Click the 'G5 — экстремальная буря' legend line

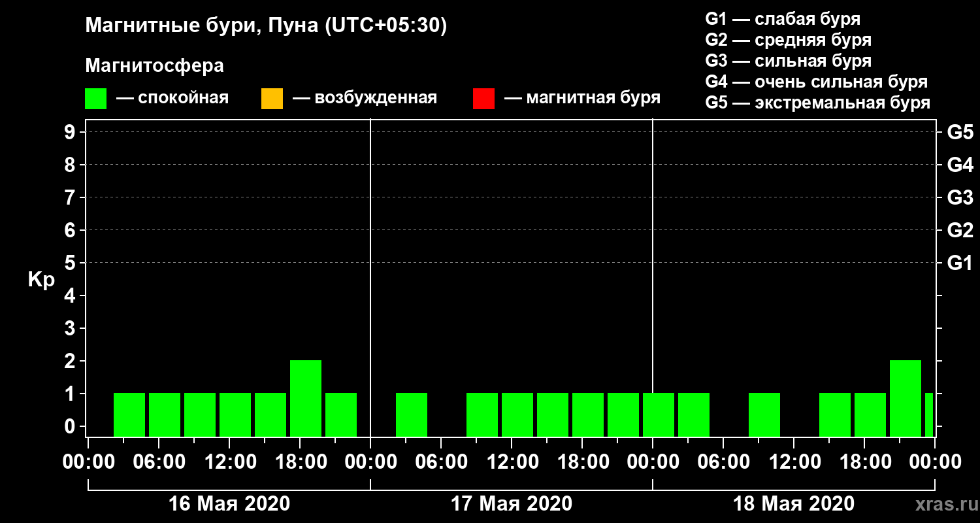click(817, 103)
